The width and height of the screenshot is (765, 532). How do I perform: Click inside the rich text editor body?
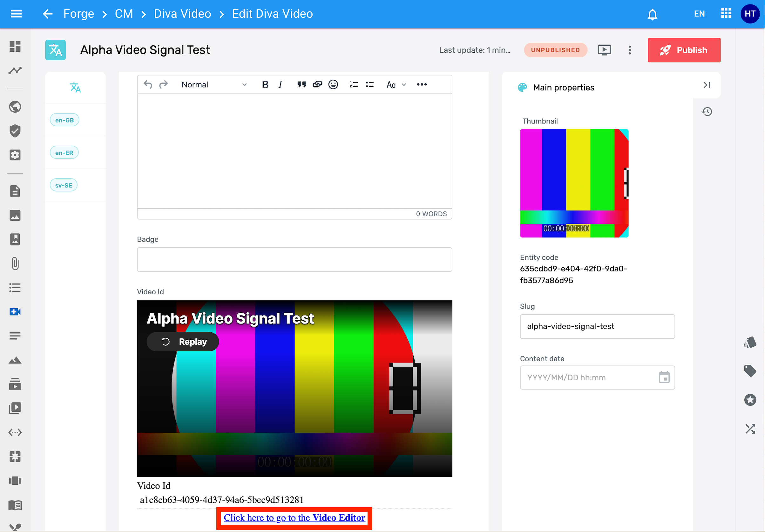click(294, 151)
